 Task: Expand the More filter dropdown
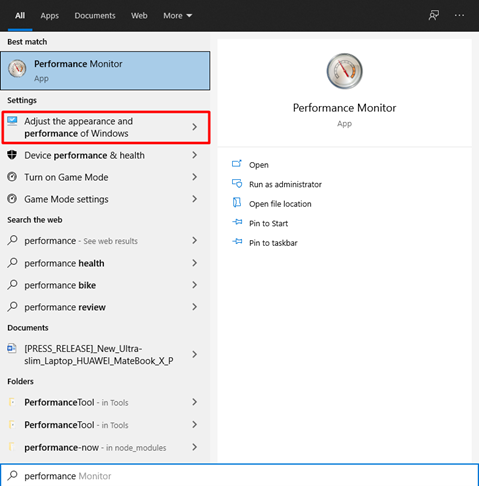177,16
